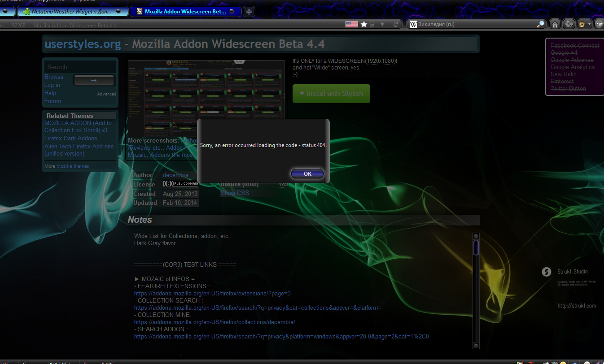This screenshot has width=604, height=364.
Task: Bookmark this page with the star icon
Action: 364,24
